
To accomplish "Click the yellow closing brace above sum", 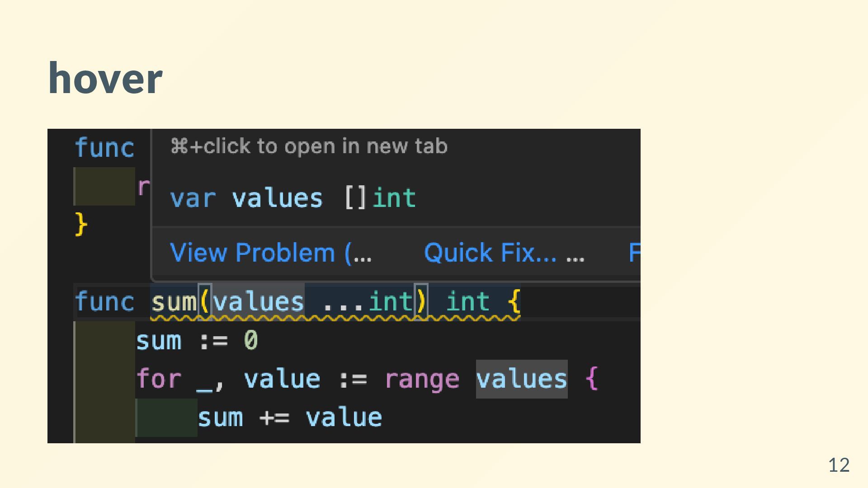I will point(81,225).
